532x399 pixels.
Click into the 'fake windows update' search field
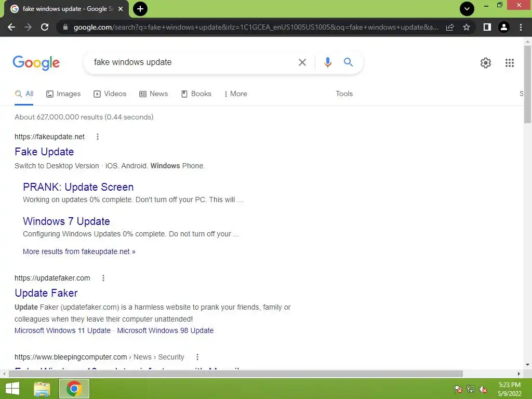point(193,62)
